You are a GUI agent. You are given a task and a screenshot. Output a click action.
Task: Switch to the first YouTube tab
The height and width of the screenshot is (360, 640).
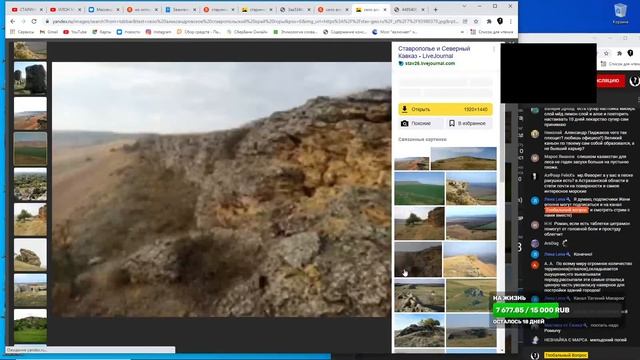coord(27,9)
